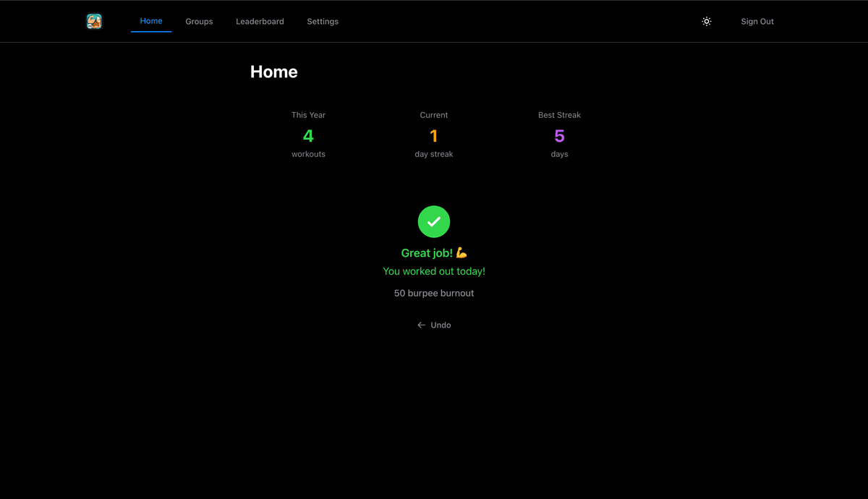Click the "This Year" stat label
The height and width of the screenshot is (499, 868).
[x=308, y=115]
